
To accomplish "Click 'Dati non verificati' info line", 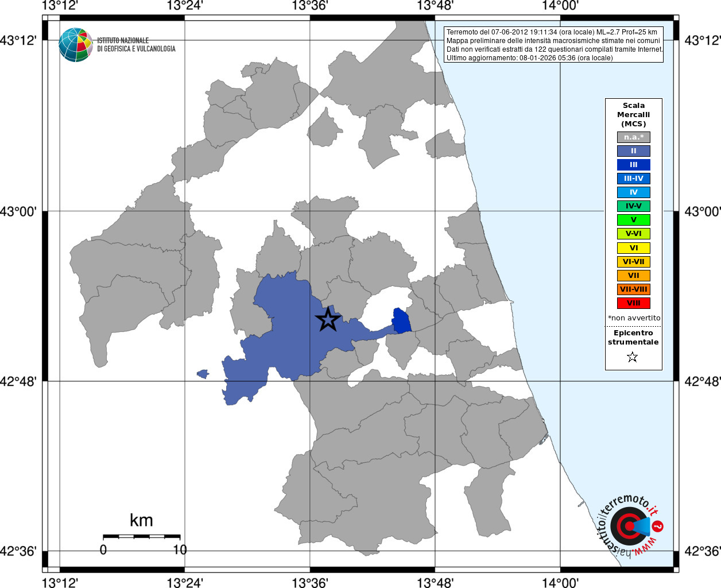I will tap(555, 49).
